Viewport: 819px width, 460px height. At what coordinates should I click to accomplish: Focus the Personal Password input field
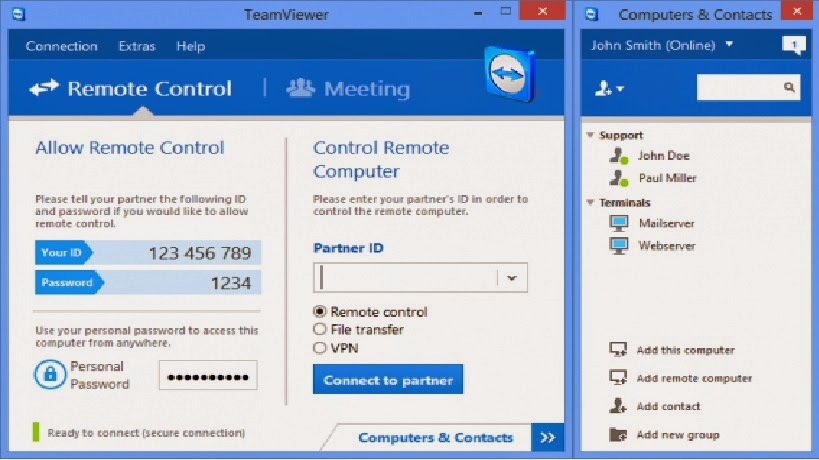[208, 375]
